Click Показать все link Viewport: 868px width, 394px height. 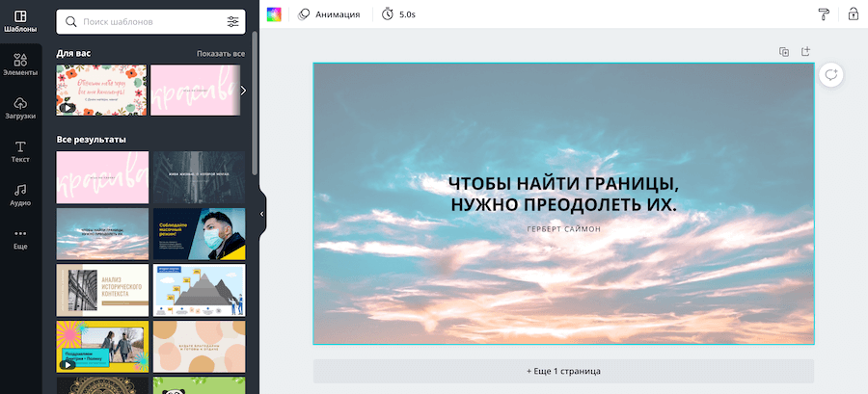[x=220, y=54]
